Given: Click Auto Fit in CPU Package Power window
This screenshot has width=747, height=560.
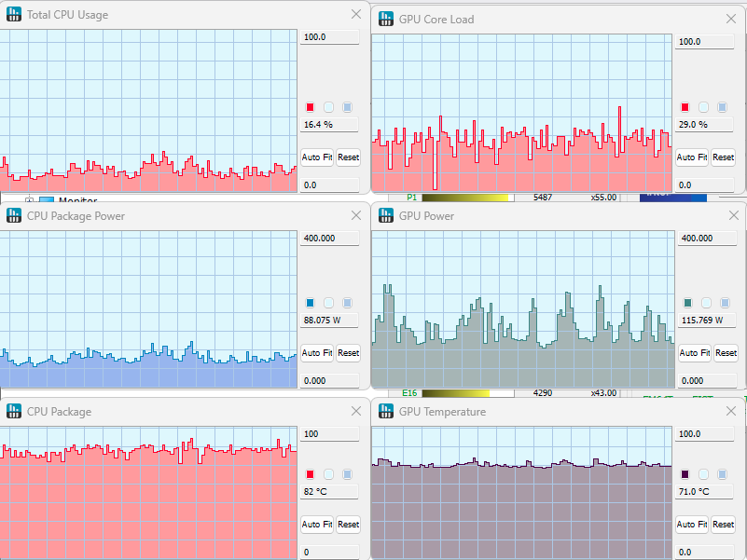Looking at the screenshot, I should pos(317,353).
